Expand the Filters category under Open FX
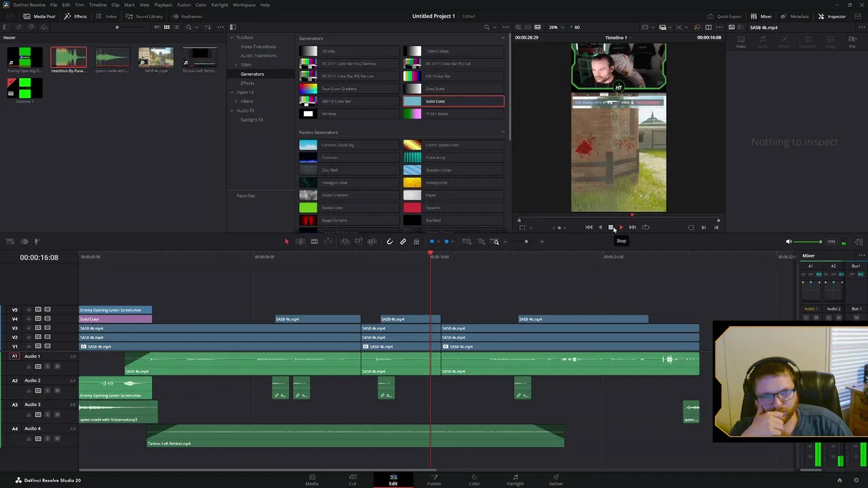This screenshot has width=868, height=488. coord(236,102)
